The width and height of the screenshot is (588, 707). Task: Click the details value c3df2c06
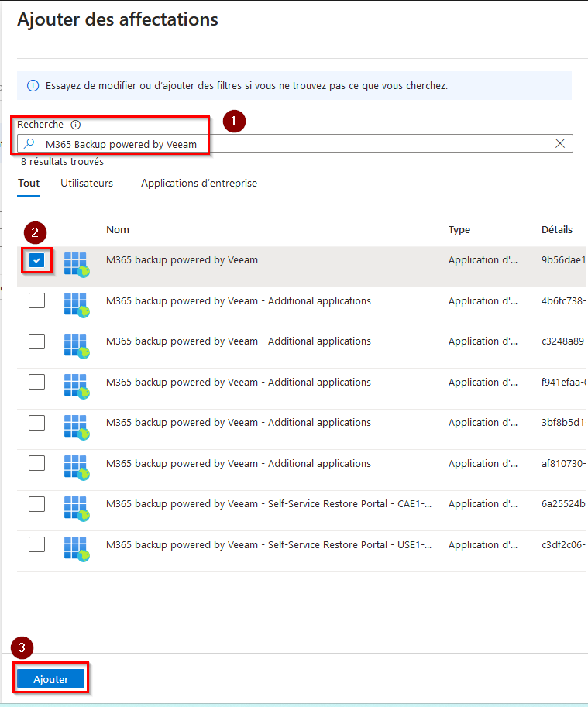pyautogui.click(x=563, y=544)
